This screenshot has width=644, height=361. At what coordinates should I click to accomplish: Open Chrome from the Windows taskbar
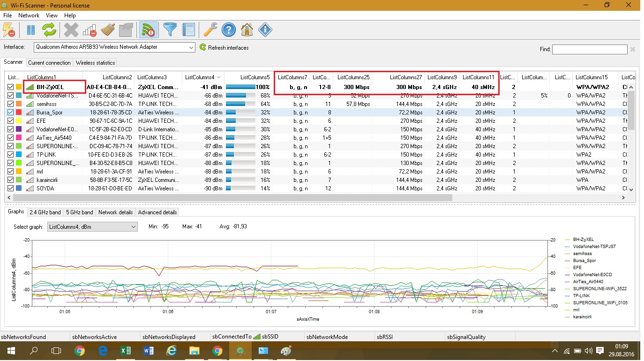pyautogui.click(x=80, y=351)
